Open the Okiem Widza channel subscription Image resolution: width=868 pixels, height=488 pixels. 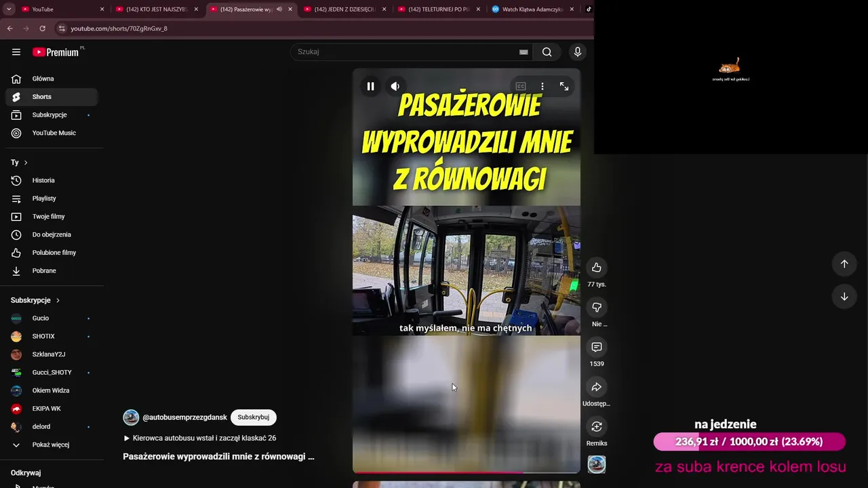pyautogui.click(x=52, y=390)
